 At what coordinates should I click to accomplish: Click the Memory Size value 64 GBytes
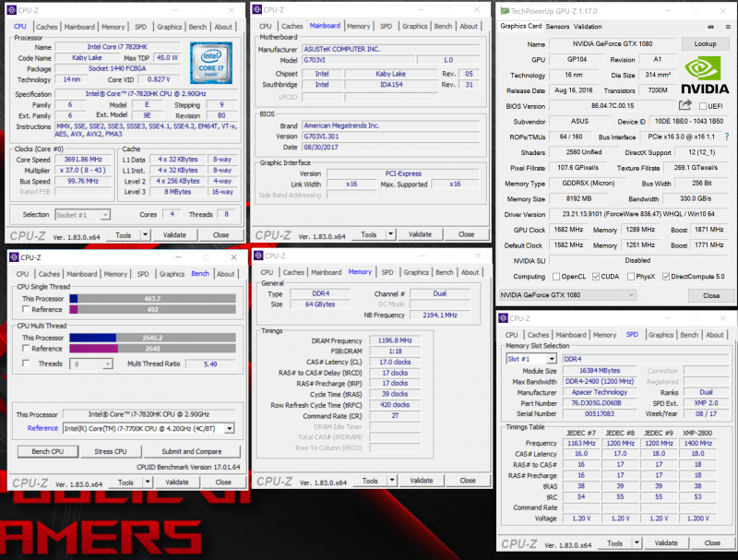pos(319,304)
